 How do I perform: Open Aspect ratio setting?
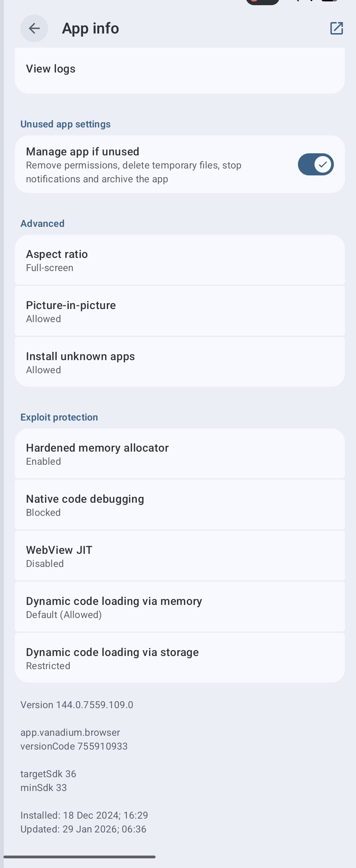pos(180,260)
